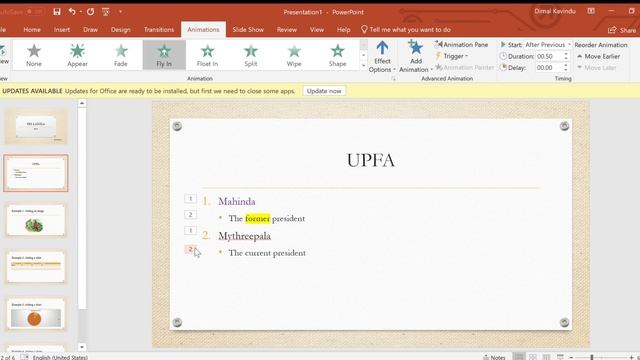The width and height of the screenshot is (640, 360).
Task: Apply the Float In animation
Action: [x=207, y=55]
